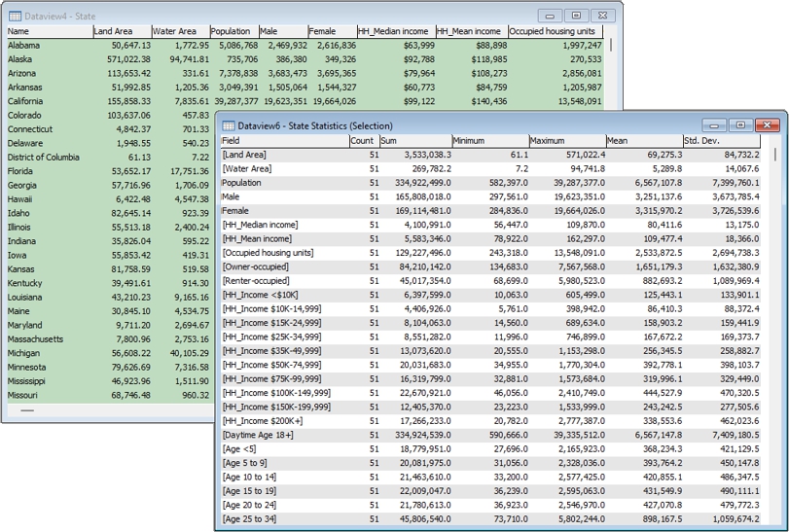Click the Female Std. Dev. 3,726,539.6

click(735, 211)
